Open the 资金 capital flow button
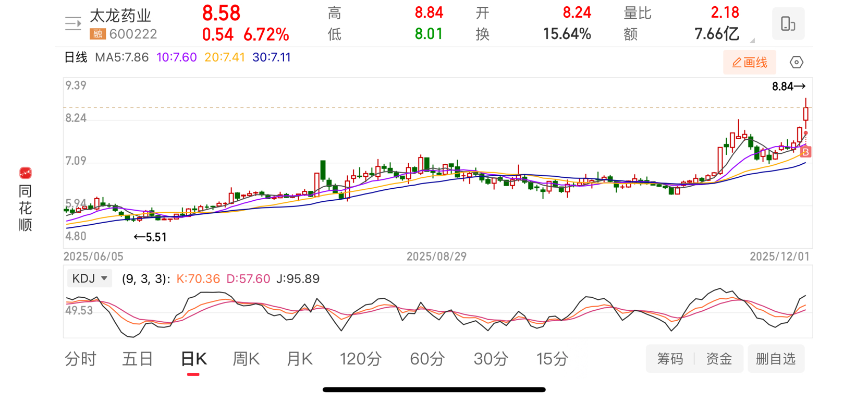The width and height of the screenshot is (868, 401). [x=719, y=359]
